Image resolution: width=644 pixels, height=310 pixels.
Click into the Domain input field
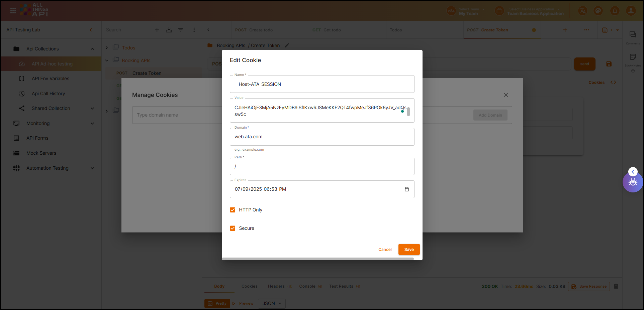(321, 137)
